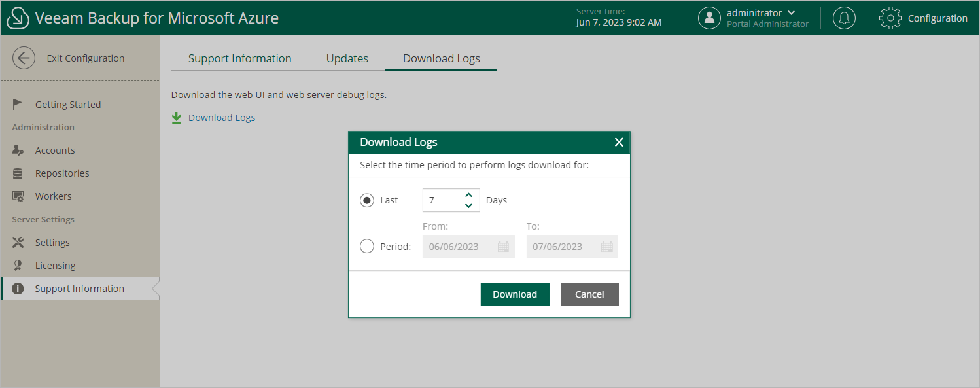980x388 pixels.
Task: Open the To date calendar icon
Action: (606, 247)
